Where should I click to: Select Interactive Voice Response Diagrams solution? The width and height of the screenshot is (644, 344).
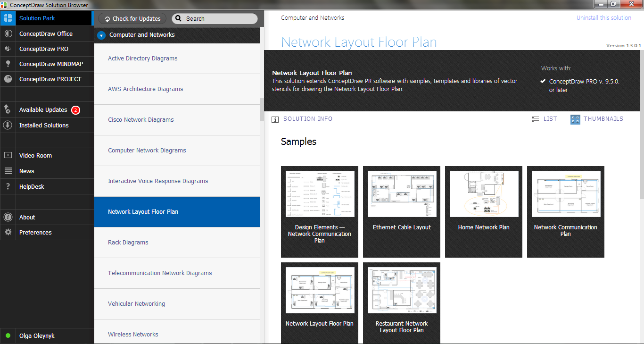click(x=177, y=181)
